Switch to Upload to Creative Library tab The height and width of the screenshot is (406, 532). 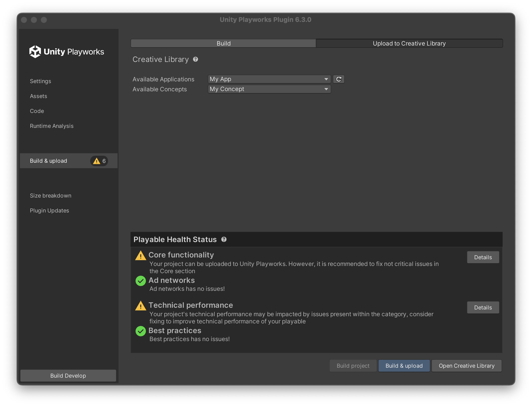point(409,43)
